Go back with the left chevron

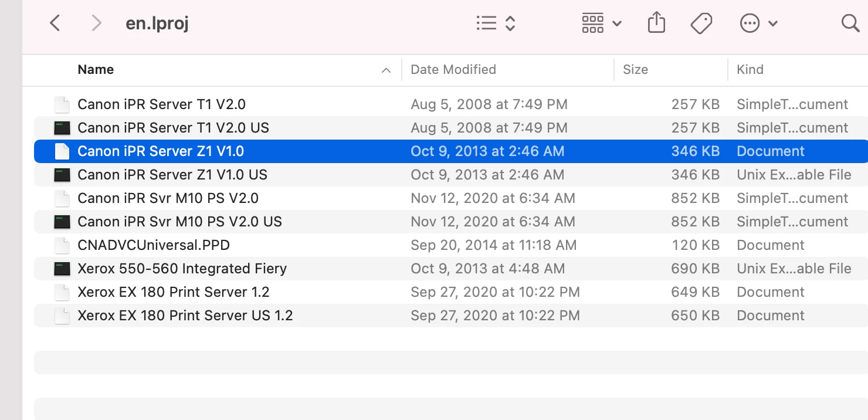tap(55, 23)
